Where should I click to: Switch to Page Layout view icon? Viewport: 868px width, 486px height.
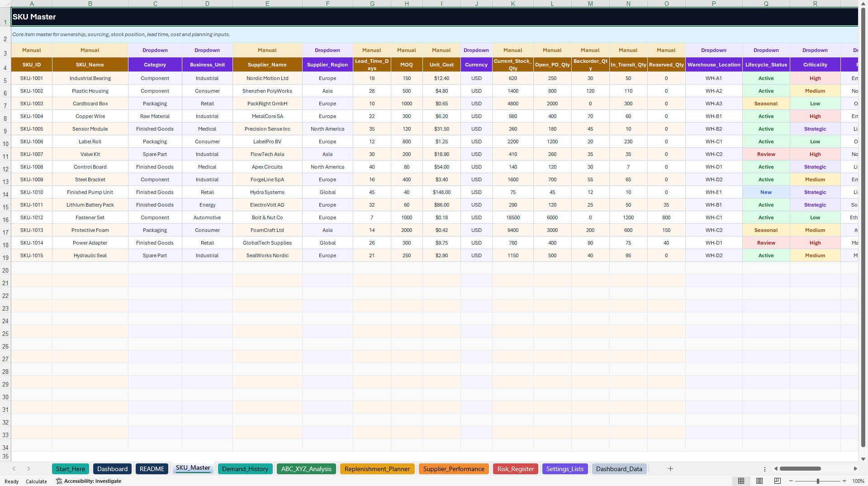pyautogui.click(x=759, y=481)
